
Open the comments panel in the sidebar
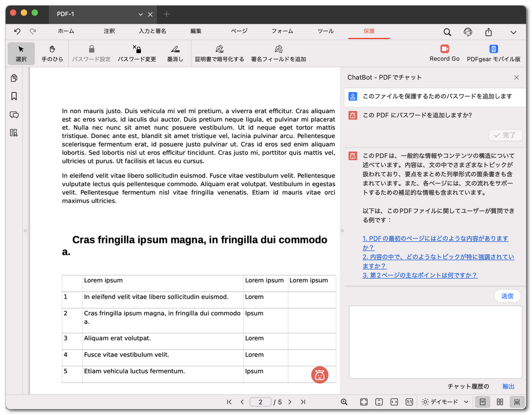14,115
